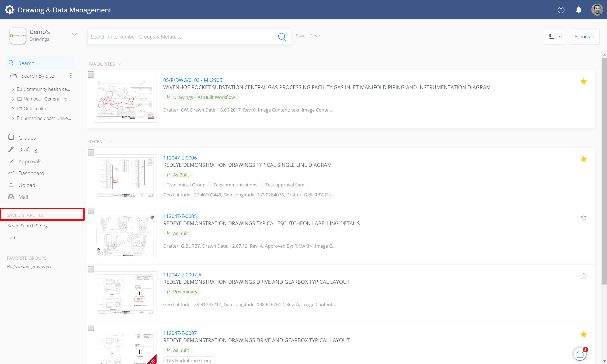Viewport: 607px width, 364px height.
Task: Click the vertical scrollbar thumb of results list
Action: click(604, 171)
